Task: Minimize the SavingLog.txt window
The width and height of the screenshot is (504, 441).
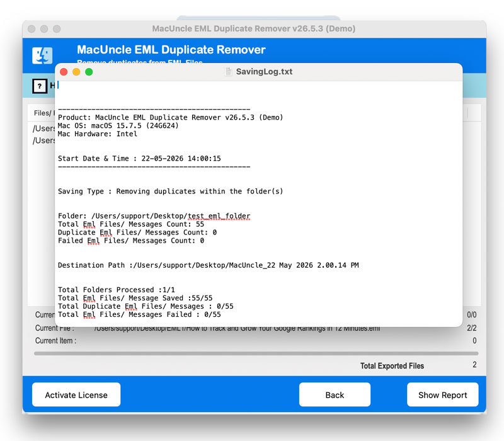Action: tap(76, 72)
